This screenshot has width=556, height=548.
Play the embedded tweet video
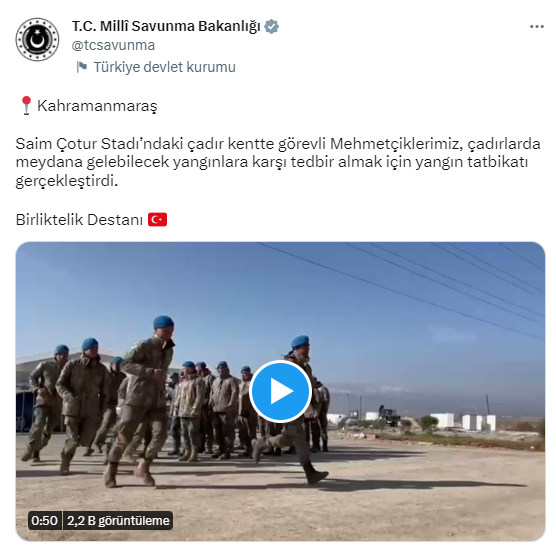[x=280, y=391]
